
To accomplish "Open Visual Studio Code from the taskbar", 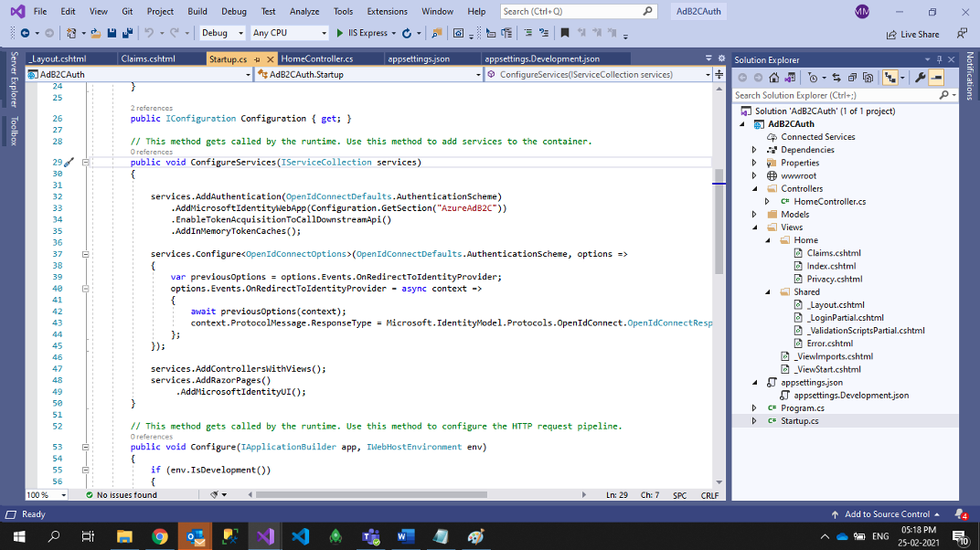I will pos(301,536).
